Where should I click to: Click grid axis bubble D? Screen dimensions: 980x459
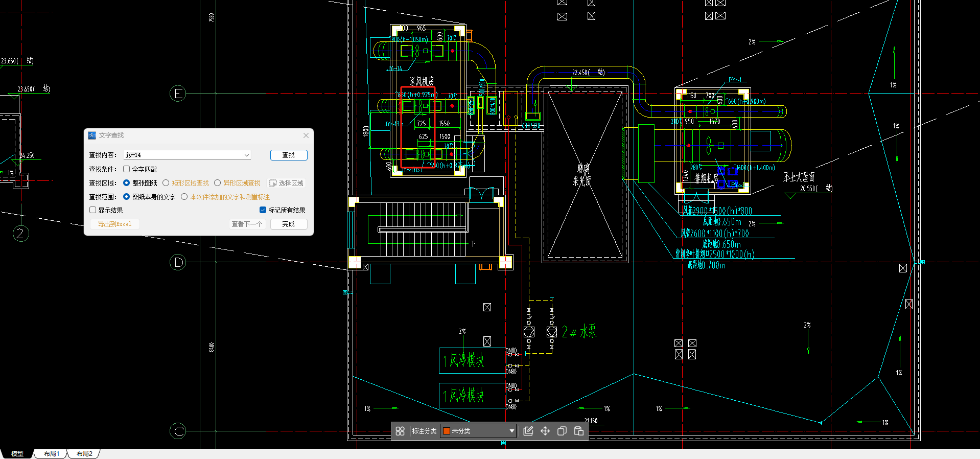178,262
